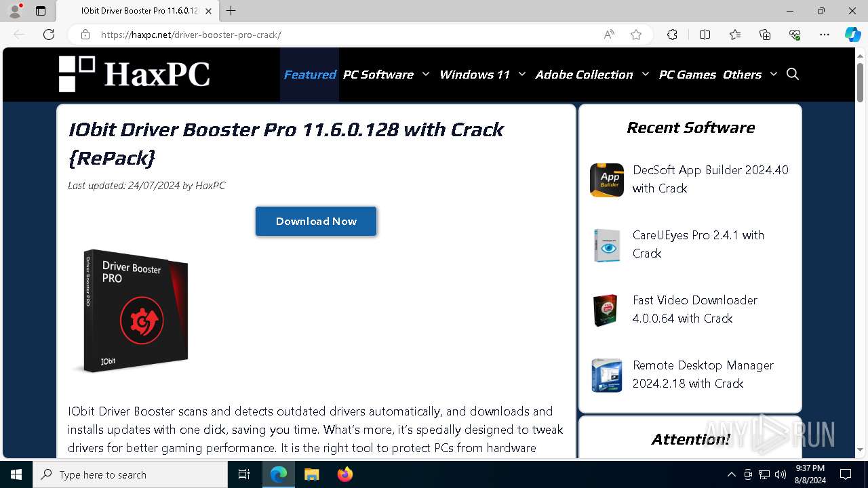Screen dimensions: 868x488
Task: Click the HaxPC site logo
Action: [x=134, y=74]
